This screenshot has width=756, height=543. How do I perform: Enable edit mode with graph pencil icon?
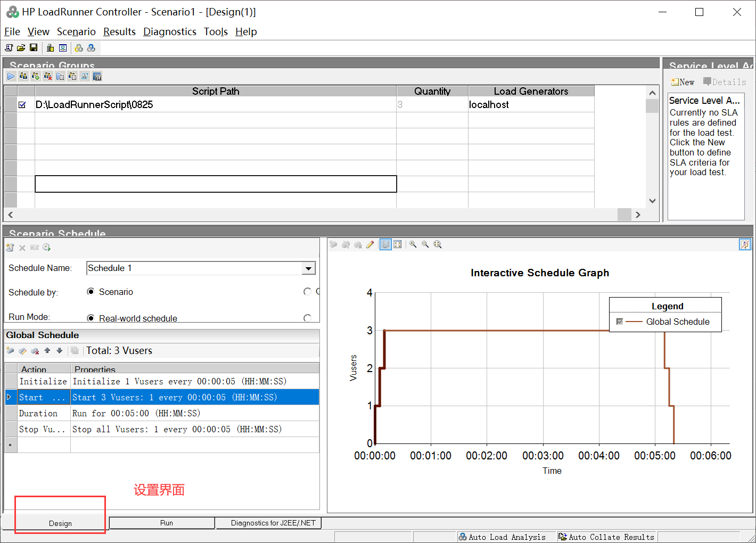point(370,244)
